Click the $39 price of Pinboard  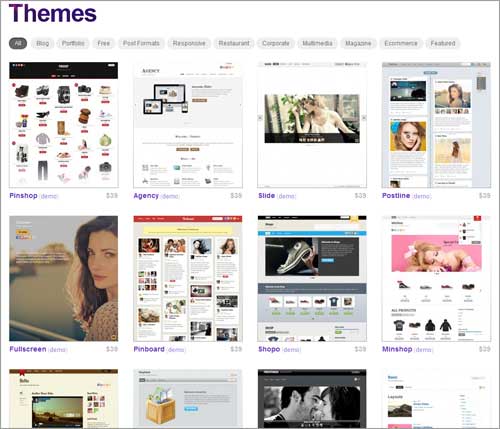click(x=236, y=349)
